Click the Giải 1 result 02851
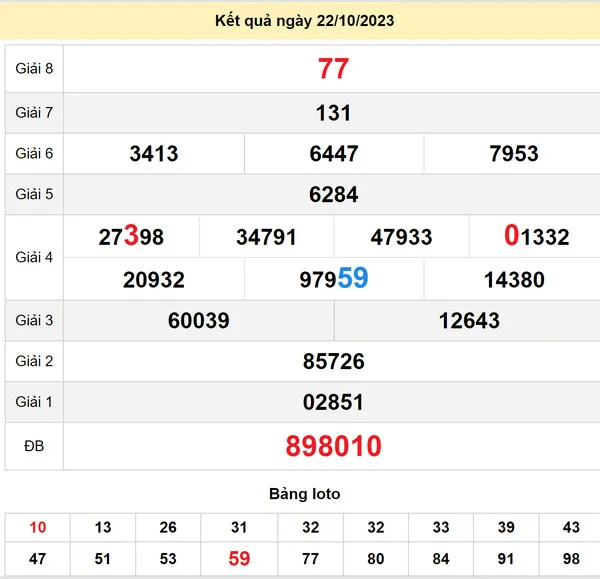The width and height of the screenshot is (600, 579). tap(333, 403)
